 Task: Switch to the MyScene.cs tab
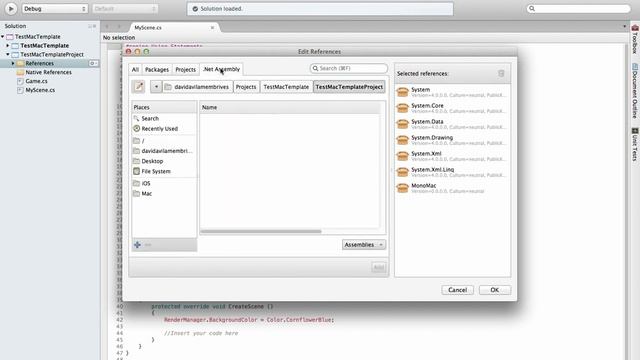tap(148, 27)
